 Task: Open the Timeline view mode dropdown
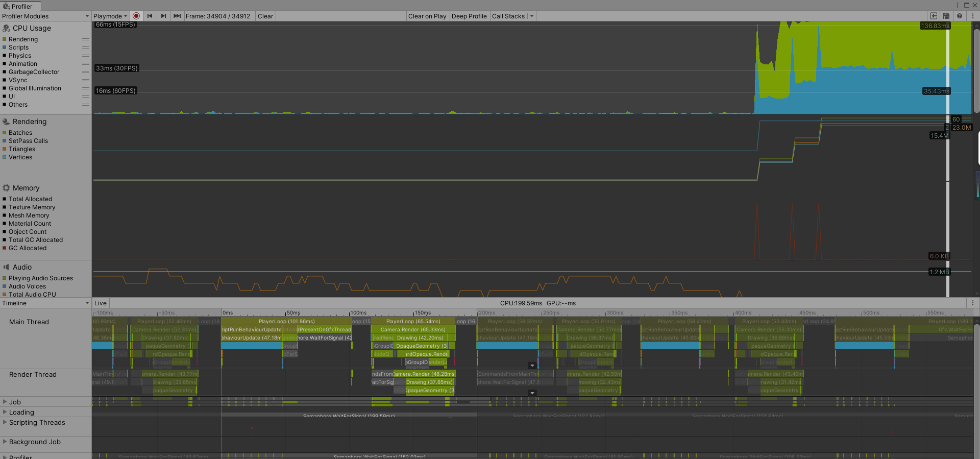45,303
